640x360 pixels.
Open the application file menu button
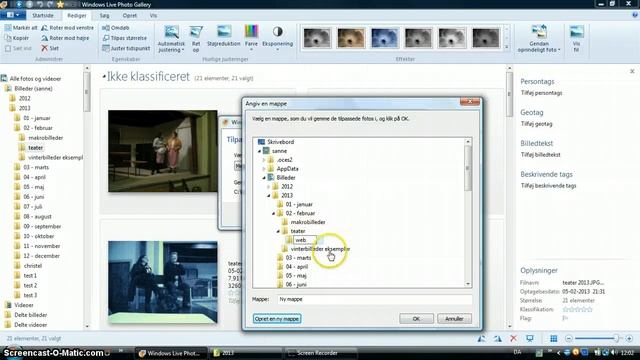click(13, 15)
